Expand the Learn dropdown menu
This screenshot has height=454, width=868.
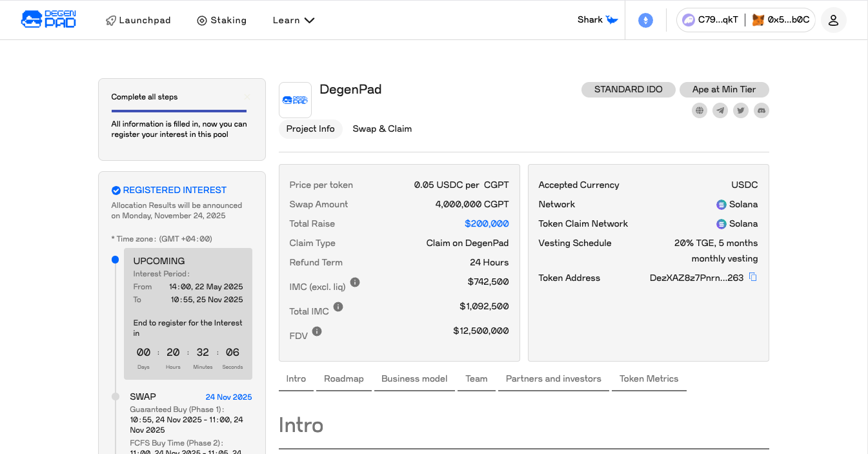[x=294, y=20]
